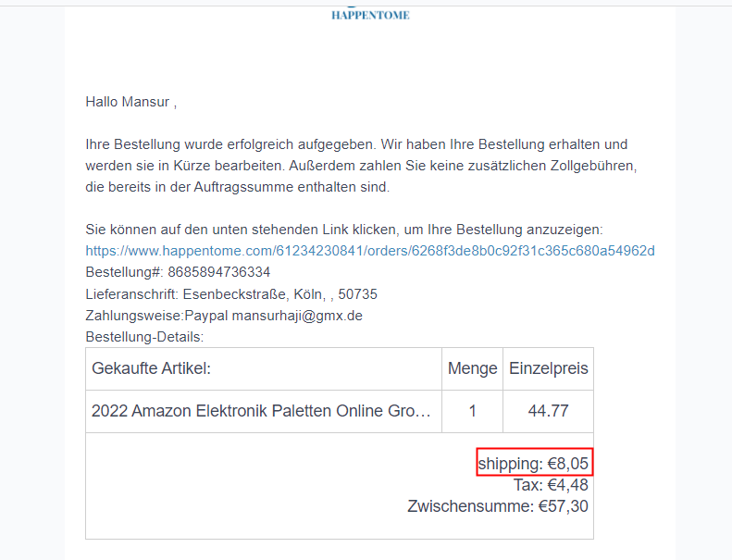Click the 'Einzelpreis' column header

(x=548, y=368)
